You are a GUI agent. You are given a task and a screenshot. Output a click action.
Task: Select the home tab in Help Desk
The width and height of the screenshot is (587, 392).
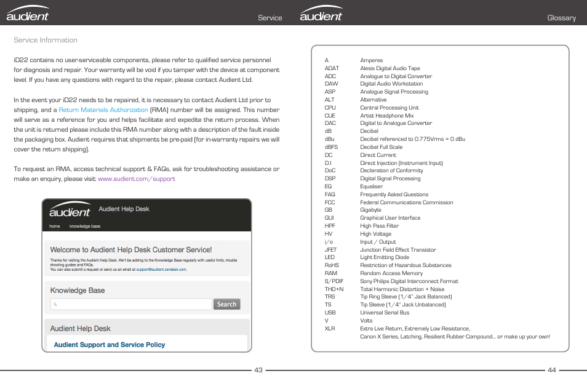coord(54,226)
